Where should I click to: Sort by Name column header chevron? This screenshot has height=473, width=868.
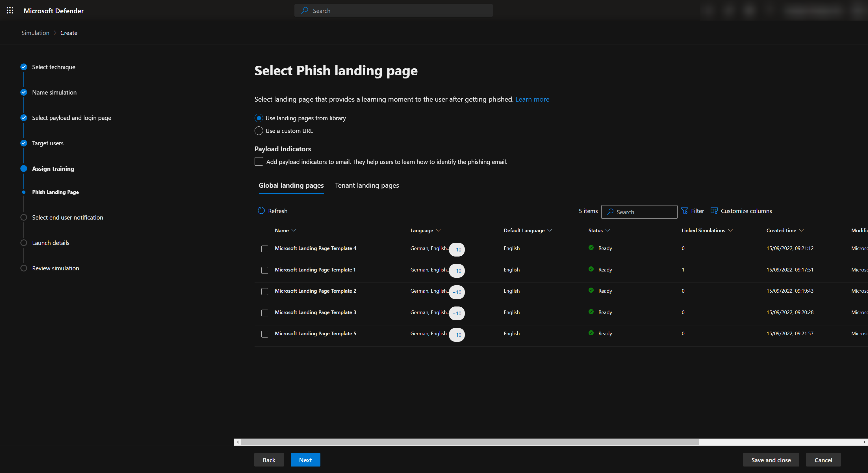(x=294, y=230)
